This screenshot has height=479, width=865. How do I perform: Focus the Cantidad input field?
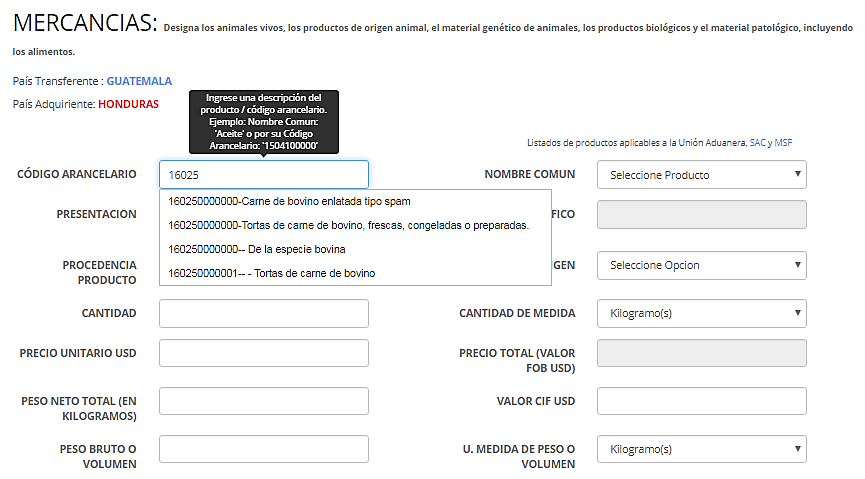tap(264, 313)
